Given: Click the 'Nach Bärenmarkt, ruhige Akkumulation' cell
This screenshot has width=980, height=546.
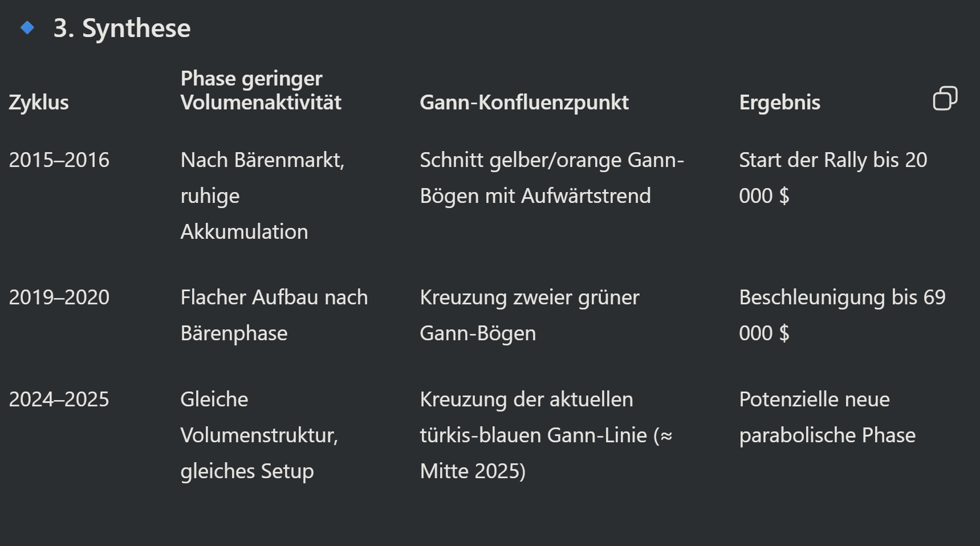Looking at the screenshot, I should 262,195.
